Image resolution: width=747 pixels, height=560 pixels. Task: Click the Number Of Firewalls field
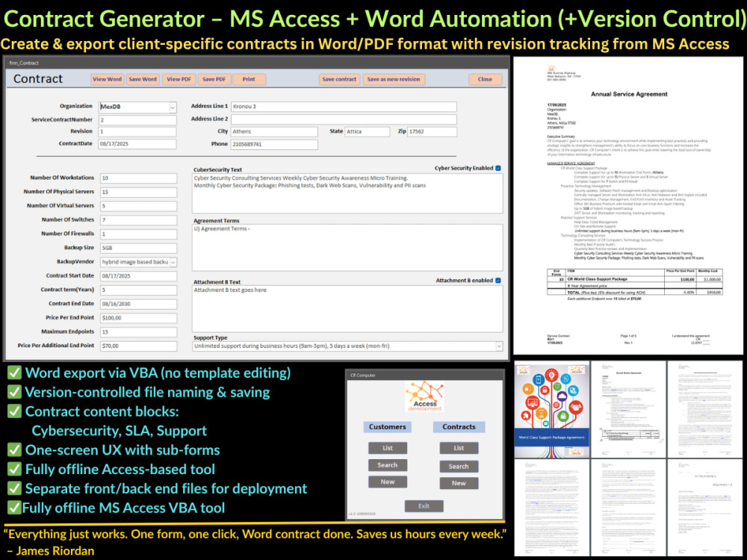point(139,234)
